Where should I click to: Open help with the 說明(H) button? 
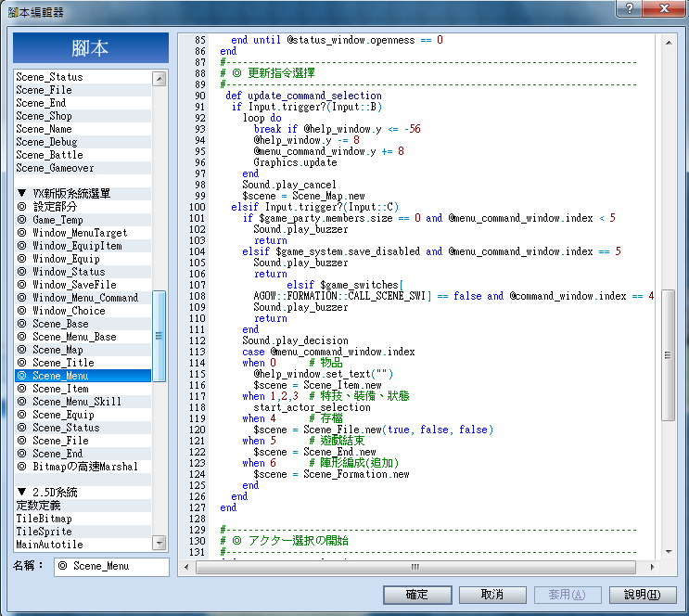click(x=642, y=595)
